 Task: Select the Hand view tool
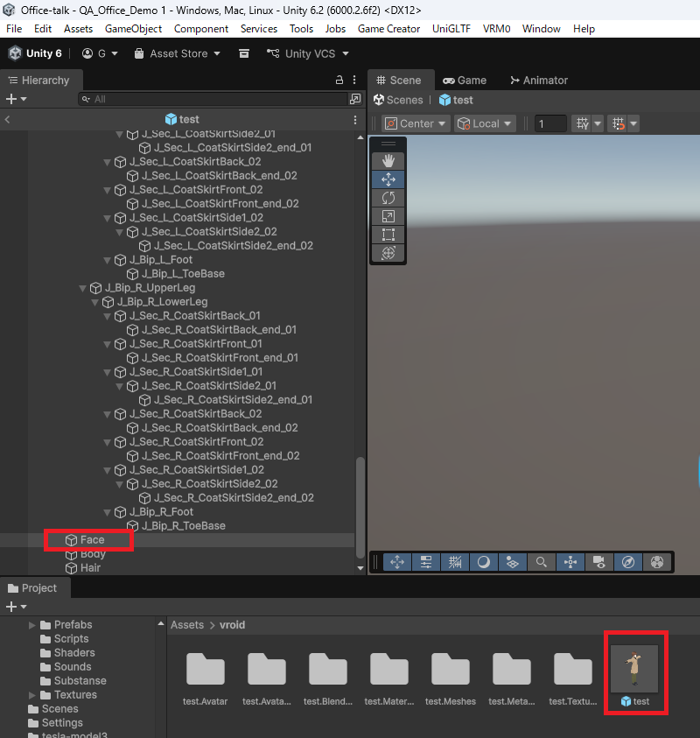(x=388, y=160)
